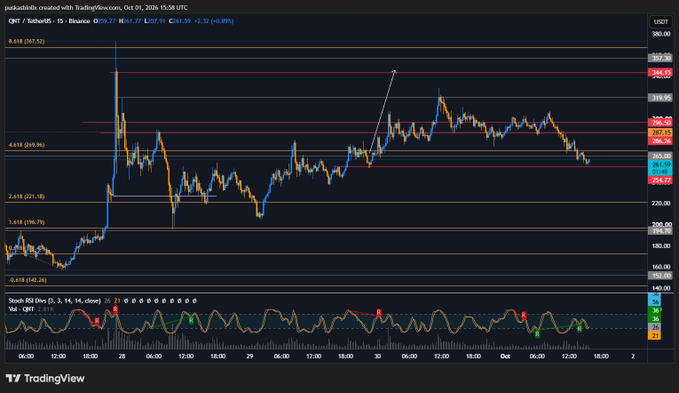Select the '1.618 (196.79)' Fibonacci level label

tap(27, 222)
